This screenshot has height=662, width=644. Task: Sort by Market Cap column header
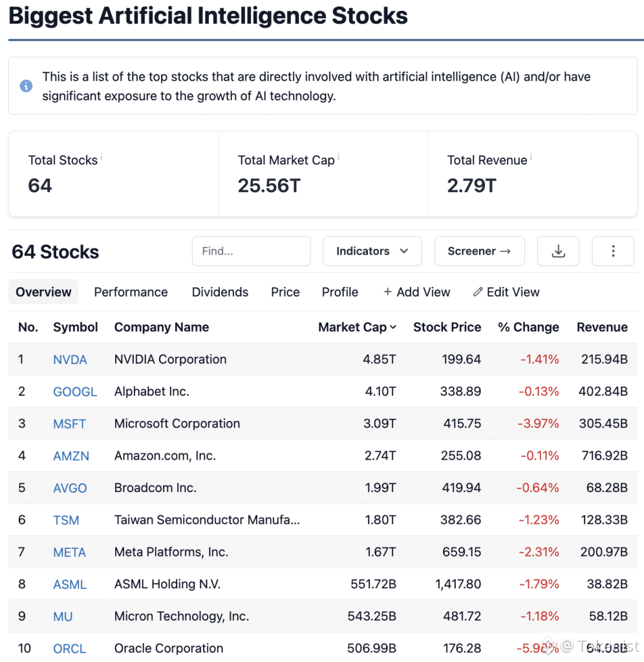point(357,327)
